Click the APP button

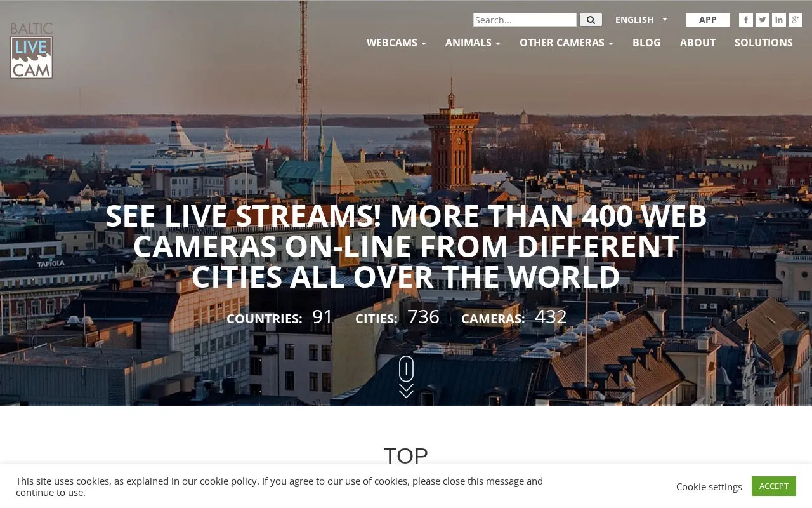pos(708,20)
